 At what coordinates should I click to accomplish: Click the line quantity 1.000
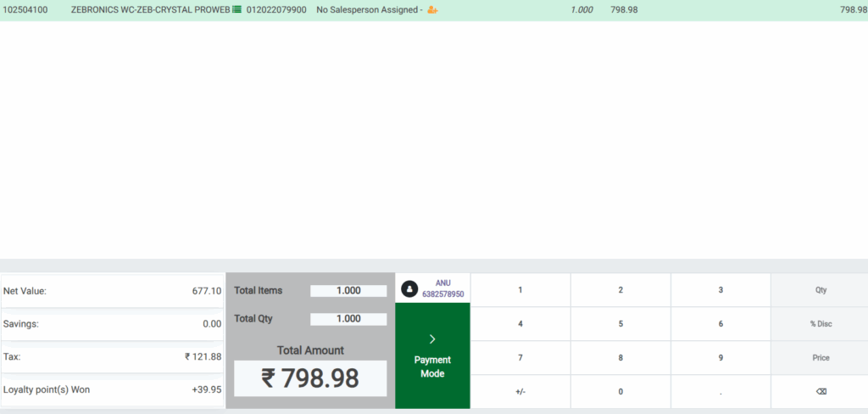(x=581, y=9)
